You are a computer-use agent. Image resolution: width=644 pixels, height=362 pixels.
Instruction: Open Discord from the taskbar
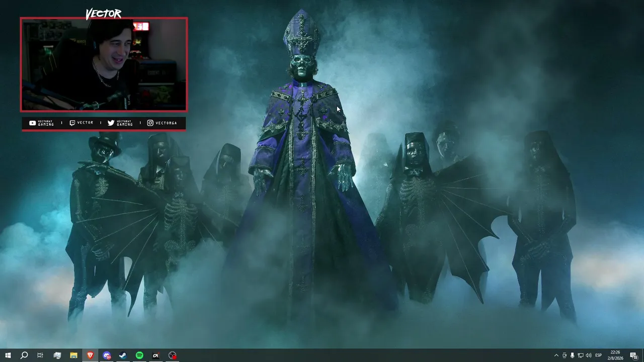tap(107, 355)
